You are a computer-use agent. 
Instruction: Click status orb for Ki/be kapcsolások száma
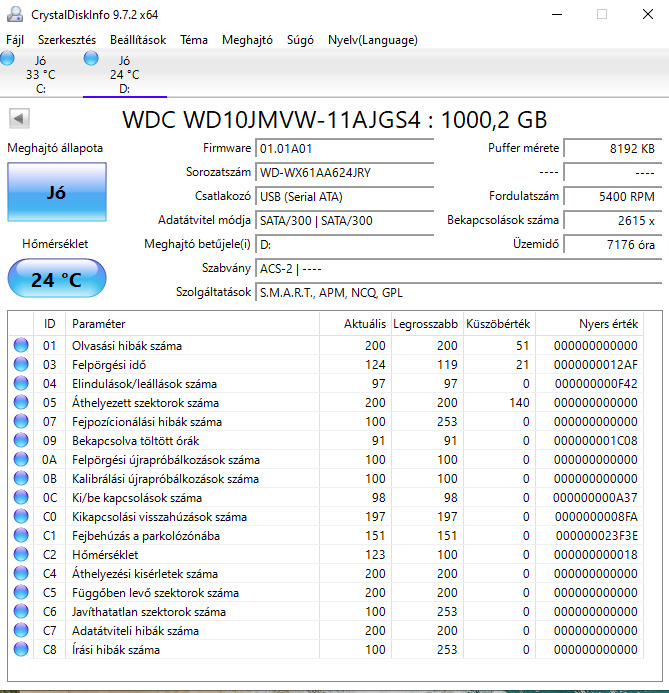[21, 497]
